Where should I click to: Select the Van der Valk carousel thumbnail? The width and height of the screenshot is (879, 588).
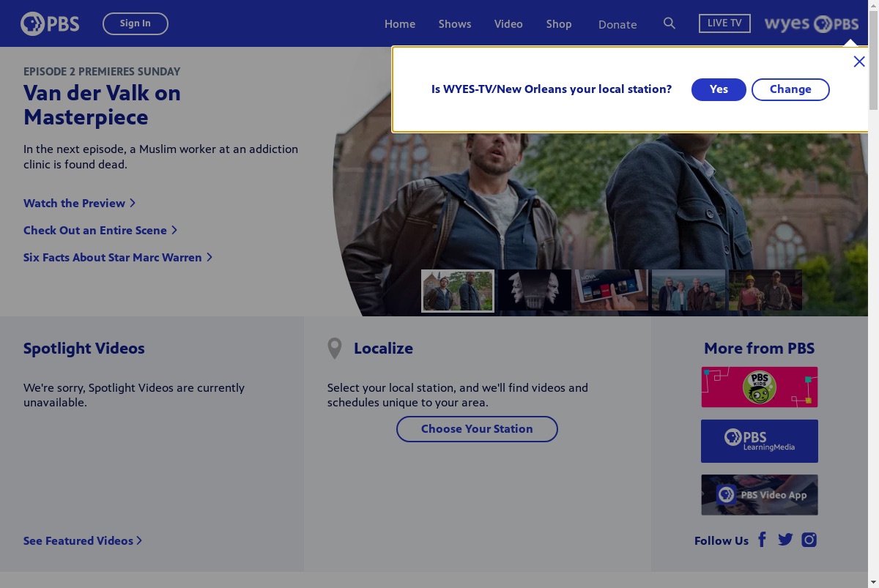(458, 291)
